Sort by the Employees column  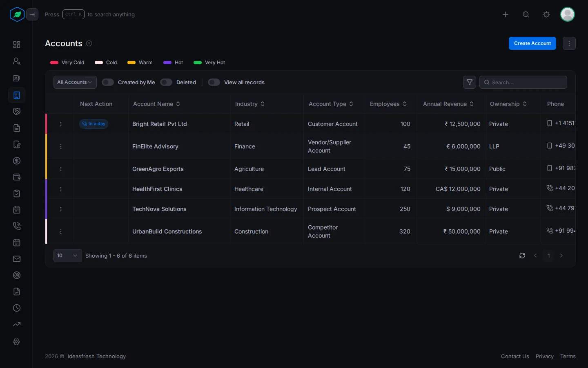(x=388, y=104)
